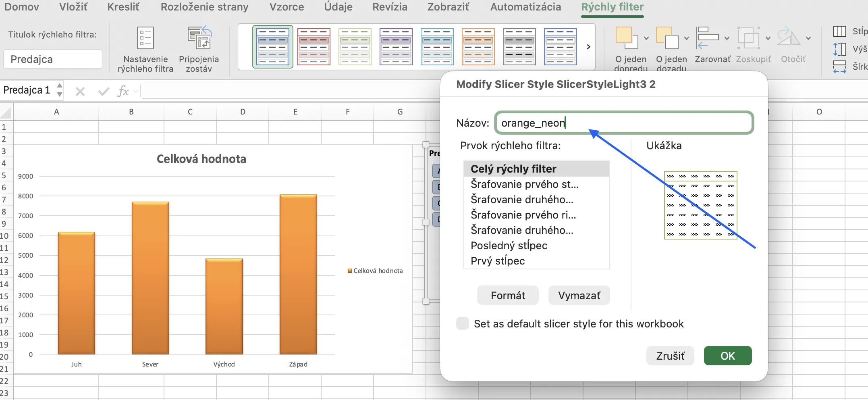Open the Automatizácia ribbon tab
Image resolution: width=868 pixels, height=400 pixels.
pyautogui.click(x=525, y=7)
